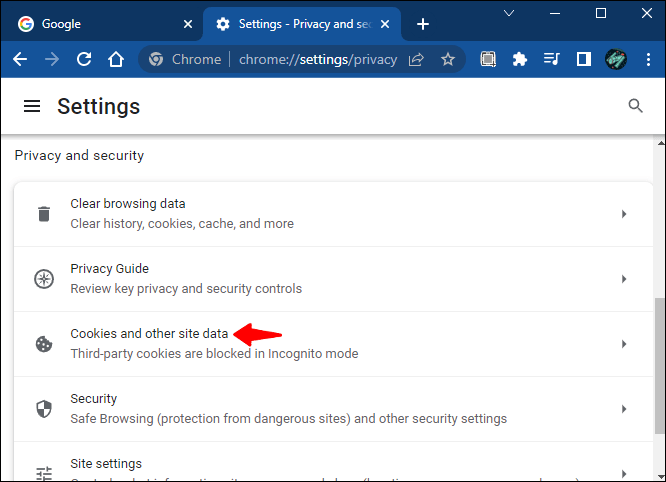Click the address bar URL chrome://settings/privacy
Viewport: 666px width, 482px height.
[x=318, y=59]
